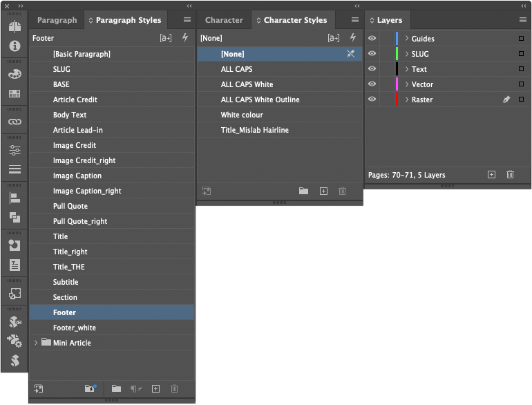Viewport: 532px width, 405px height.
Task: Toggle visibility of the Text layer
Action: point(372,68)
